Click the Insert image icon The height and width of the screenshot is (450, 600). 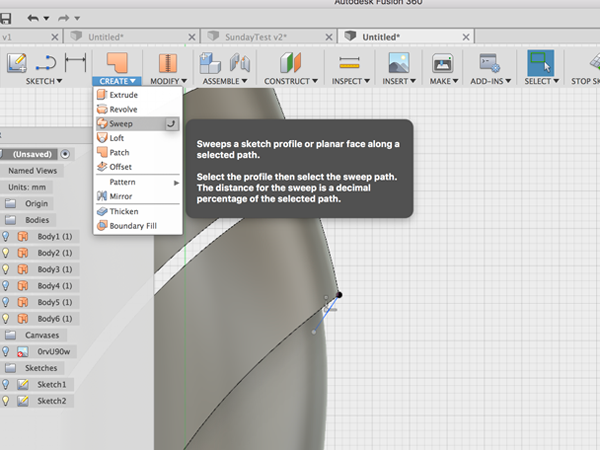point(399,62)
